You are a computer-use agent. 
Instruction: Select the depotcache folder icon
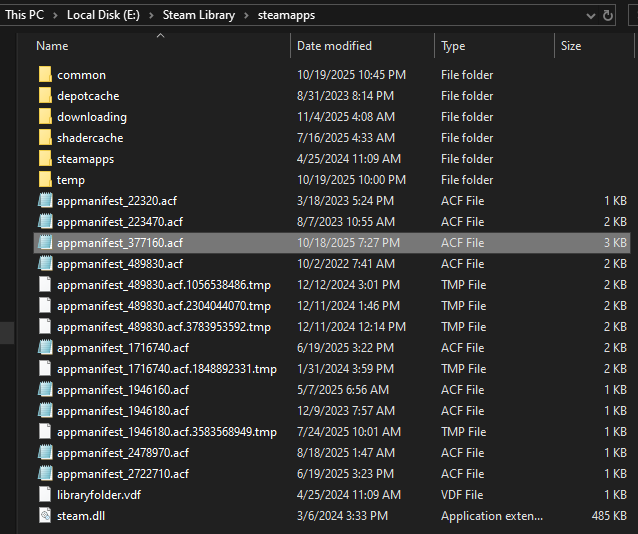(45, 96)
